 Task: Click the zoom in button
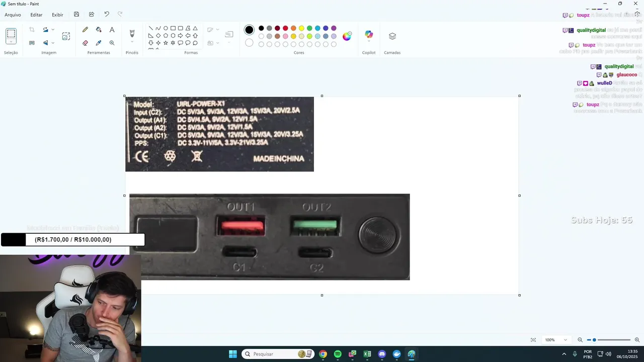coord(637,340)
